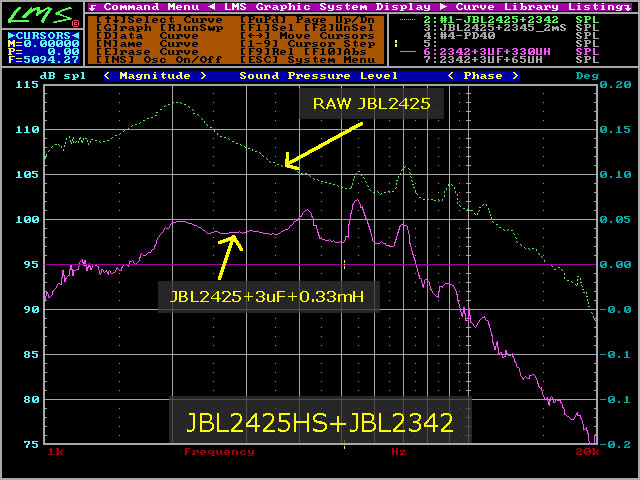Click the Deg axis label

(587, 76)
